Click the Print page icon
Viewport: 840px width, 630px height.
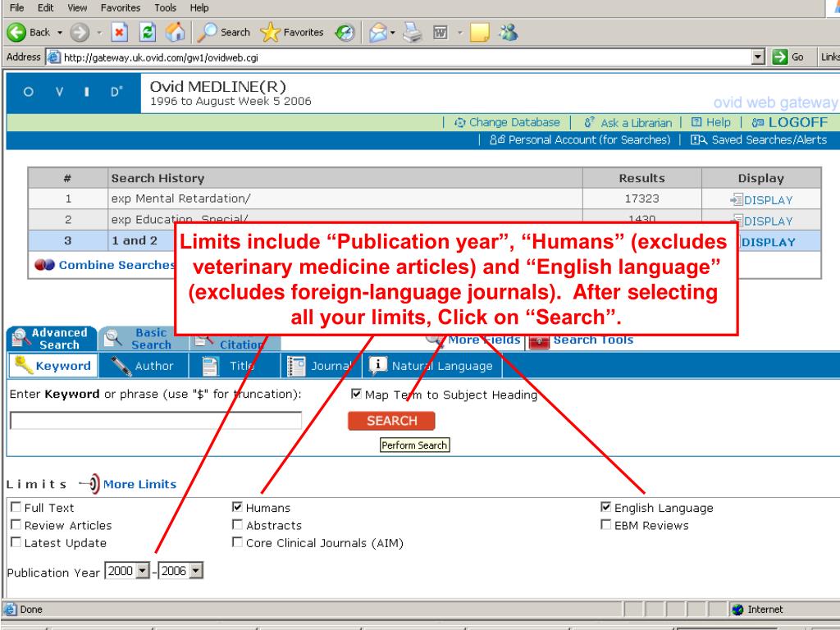pos(413,33)
